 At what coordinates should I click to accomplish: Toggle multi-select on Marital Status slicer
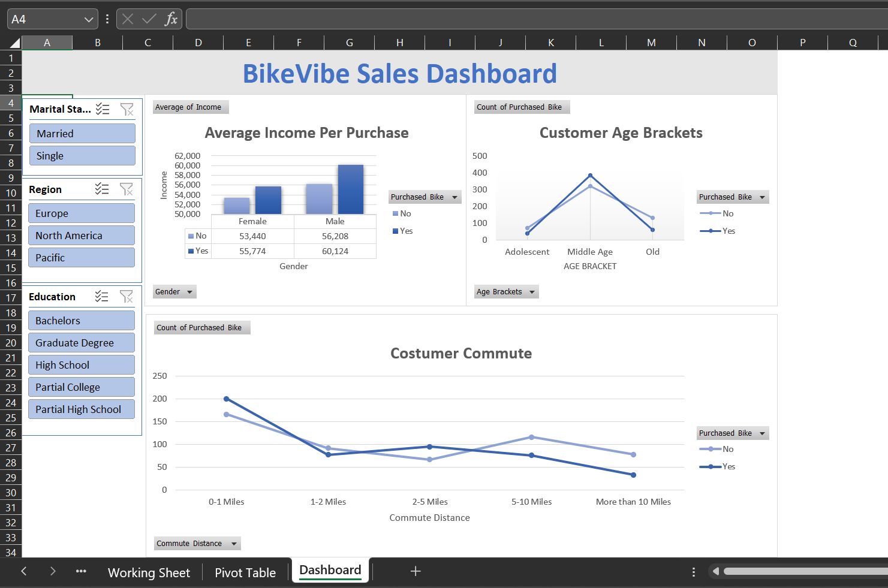coord(103,109)
